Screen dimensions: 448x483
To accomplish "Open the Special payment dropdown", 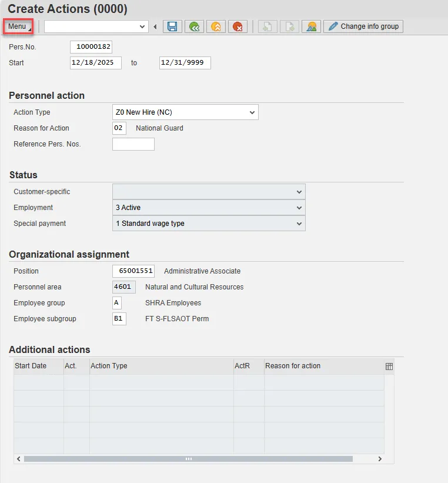I will pyautogui.click(x=299, y=224).
